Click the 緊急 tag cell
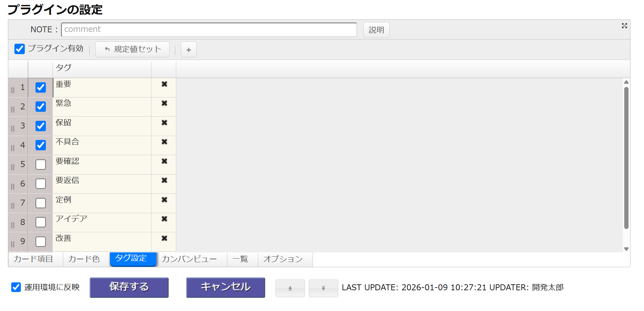The image size is (644, 311). tap(102, 107)
